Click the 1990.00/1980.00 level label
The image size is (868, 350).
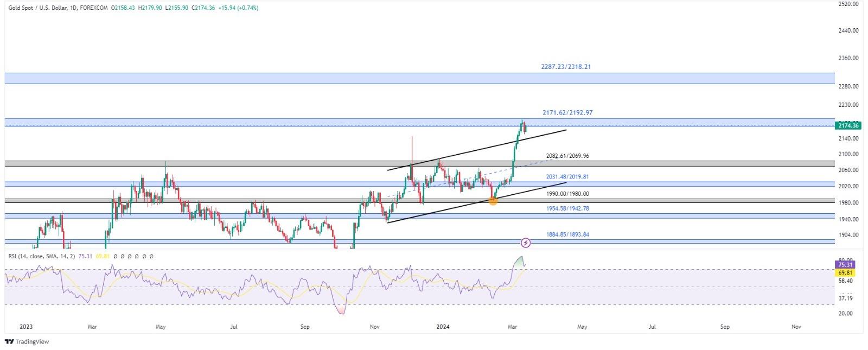[x=567, y=194]
